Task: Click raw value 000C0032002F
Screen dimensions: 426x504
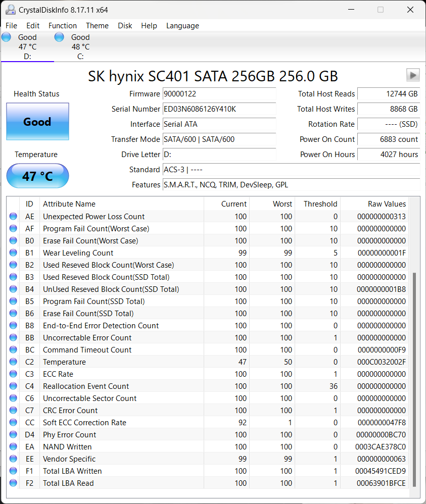Action: click(x=381, y=362)
